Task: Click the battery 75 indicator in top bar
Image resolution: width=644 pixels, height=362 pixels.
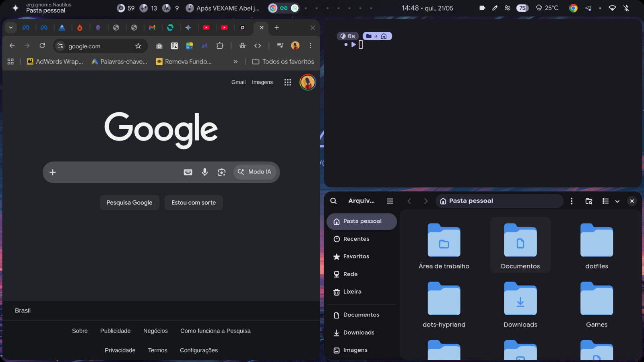Action: 522,8
